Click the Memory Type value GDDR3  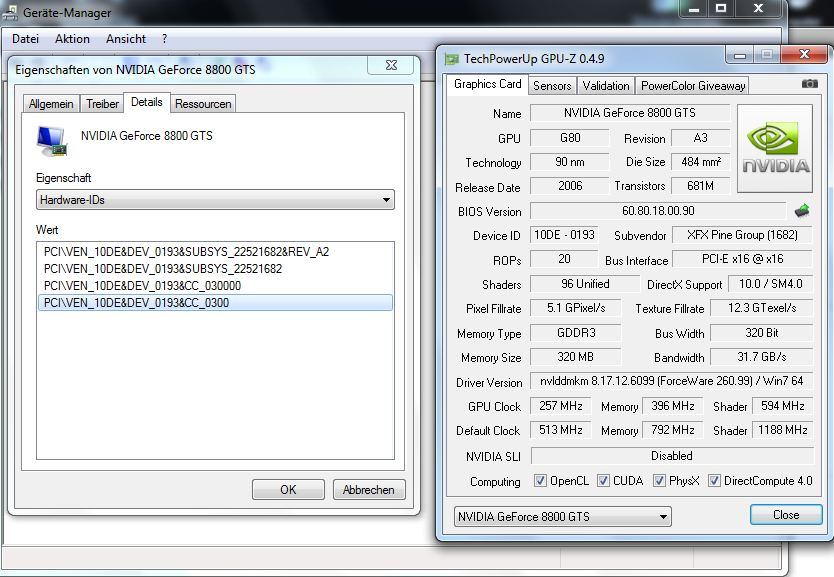[576, 333]
